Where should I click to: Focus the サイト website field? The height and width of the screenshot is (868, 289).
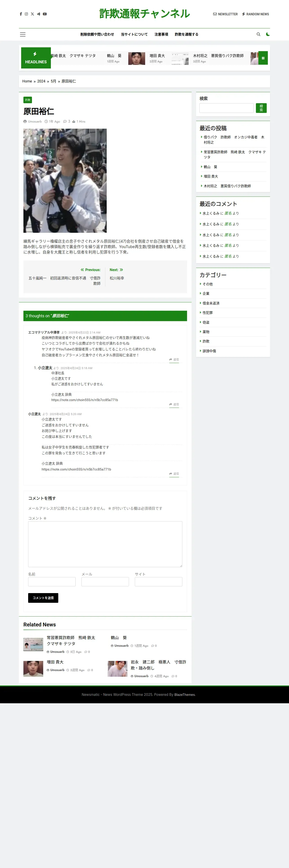158,582
